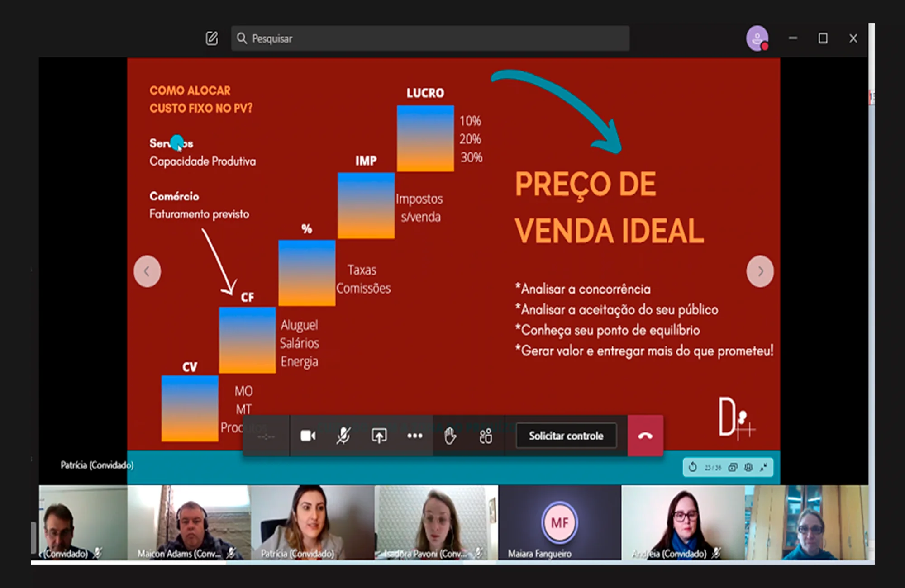Click the new chat compose icon

tap(212, 38)
